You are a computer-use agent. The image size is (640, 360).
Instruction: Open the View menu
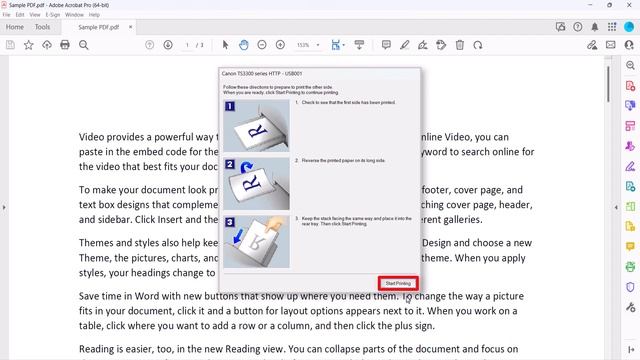click(35, 15)
